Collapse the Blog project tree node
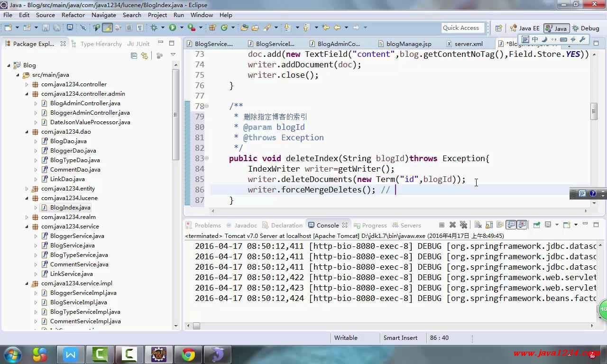The image size is (607, 364). (x=9, y=65)
